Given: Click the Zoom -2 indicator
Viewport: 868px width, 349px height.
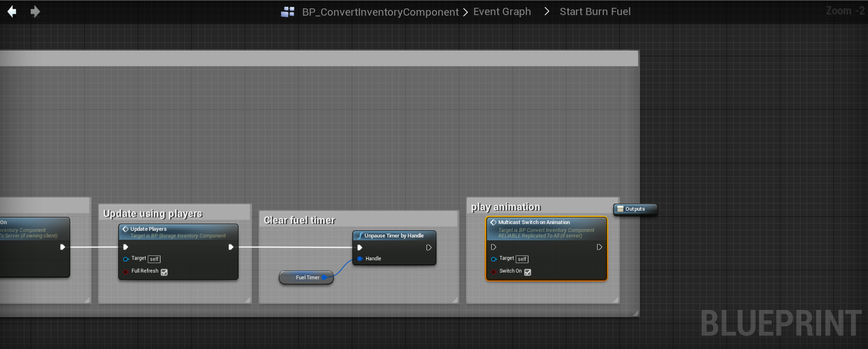Looking at the screenshot, I should pos(846,11).
